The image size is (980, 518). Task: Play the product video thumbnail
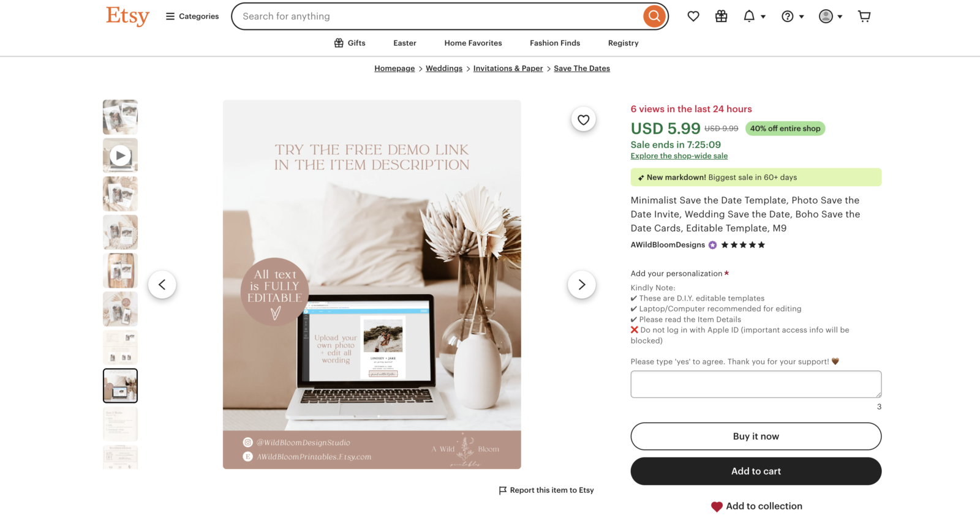pyautogui.click(x=120, y=156)
